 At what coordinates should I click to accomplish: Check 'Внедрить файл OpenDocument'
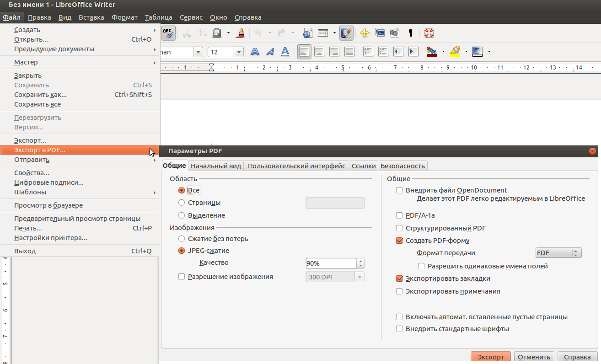point(399,190)
